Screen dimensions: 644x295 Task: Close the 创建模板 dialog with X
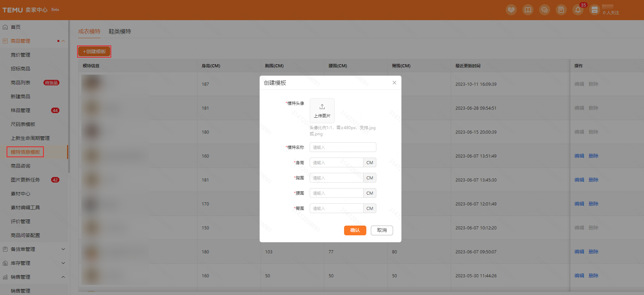394,83
